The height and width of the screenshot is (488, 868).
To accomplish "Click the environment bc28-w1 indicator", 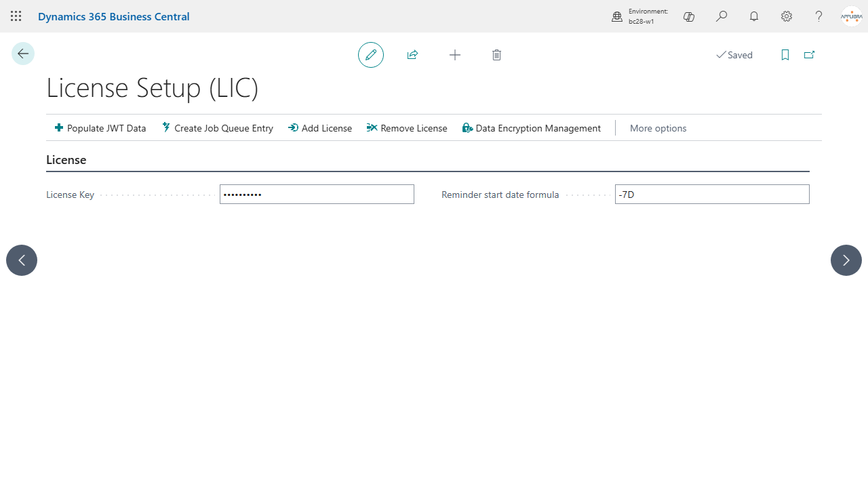I will click(x=639, y=16).
